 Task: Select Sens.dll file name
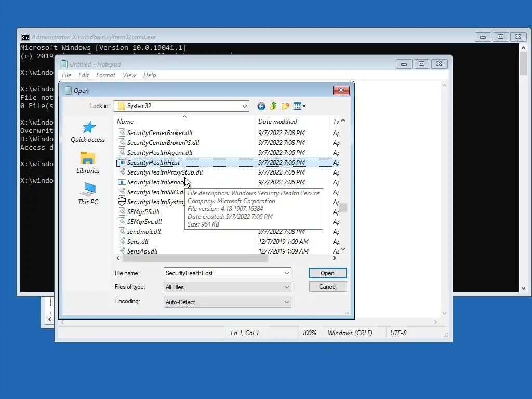click(x=138, y=241)
